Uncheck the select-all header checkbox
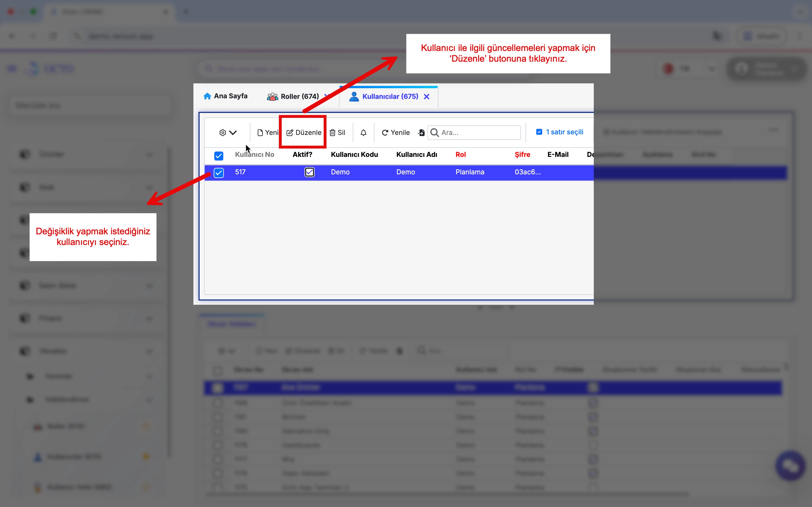The image size is (812, 507). 219,155
